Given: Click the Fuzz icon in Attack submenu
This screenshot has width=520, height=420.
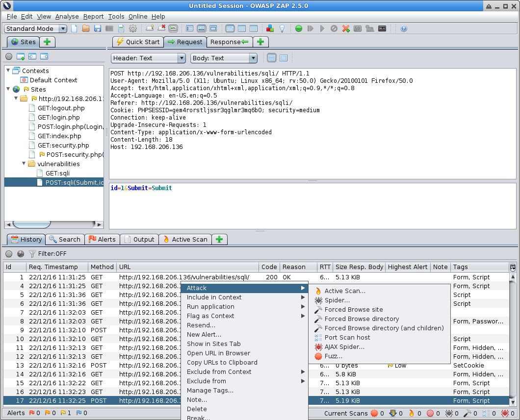Looking at the screenshot, I should (318, 356).
